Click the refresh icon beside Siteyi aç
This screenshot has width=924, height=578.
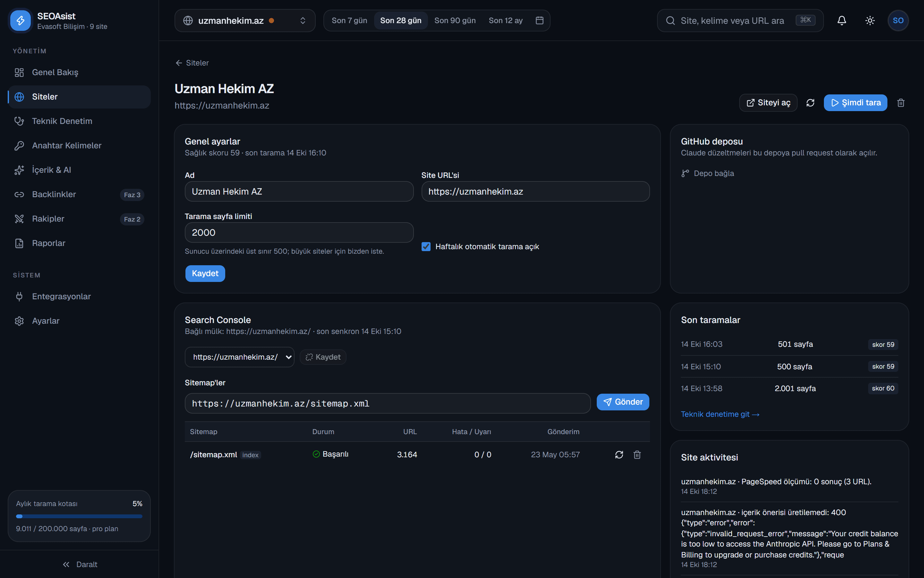coord(810,102)
